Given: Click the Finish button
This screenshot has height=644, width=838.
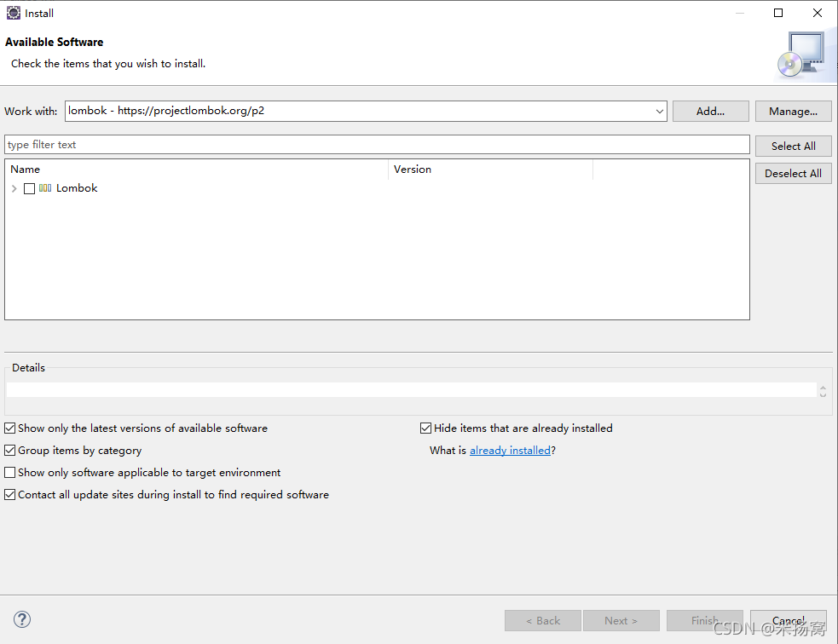Looking at the screenshot, I should click(x=704, y=620).
